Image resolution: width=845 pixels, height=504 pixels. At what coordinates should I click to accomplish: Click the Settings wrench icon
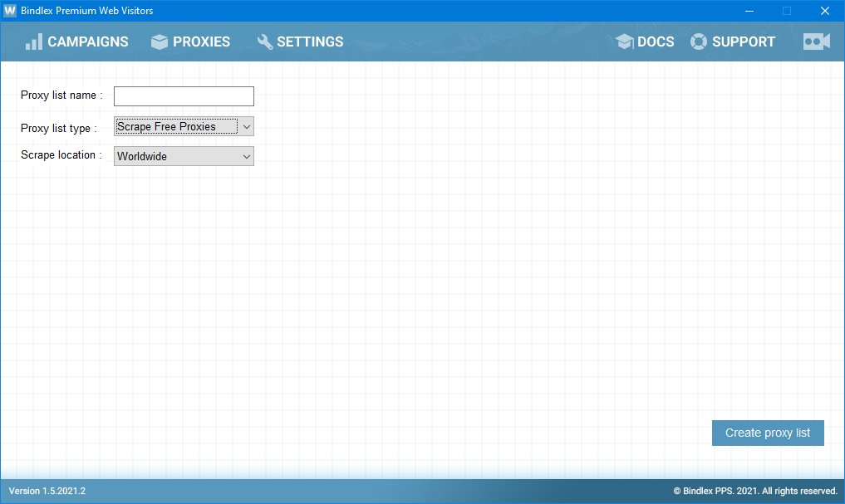click(x=265, y=42)
